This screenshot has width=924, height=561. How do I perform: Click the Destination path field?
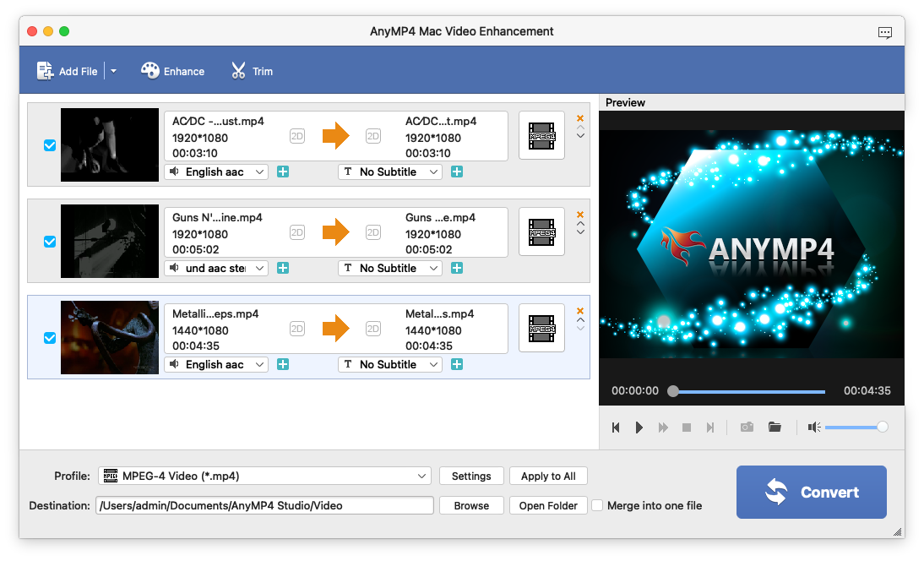coord(264,505)
